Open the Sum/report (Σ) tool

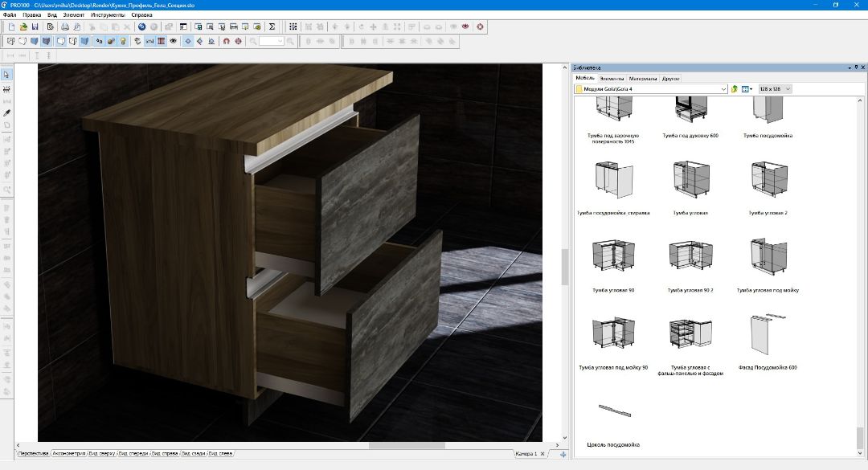click(272, 27)
